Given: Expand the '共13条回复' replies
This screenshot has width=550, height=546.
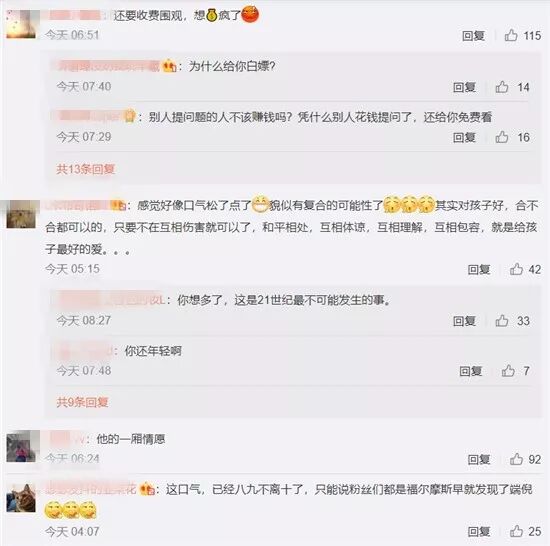Looking at the screenshot, I should [x=86, y=169].
